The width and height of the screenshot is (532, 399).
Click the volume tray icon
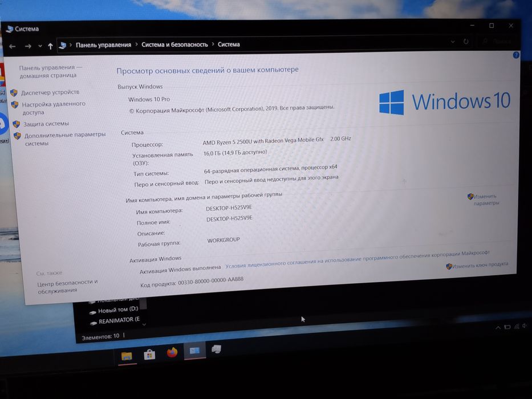525,325
